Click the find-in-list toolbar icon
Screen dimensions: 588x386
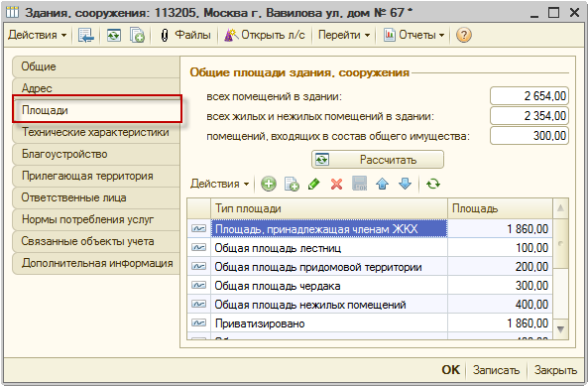[86, 35]
